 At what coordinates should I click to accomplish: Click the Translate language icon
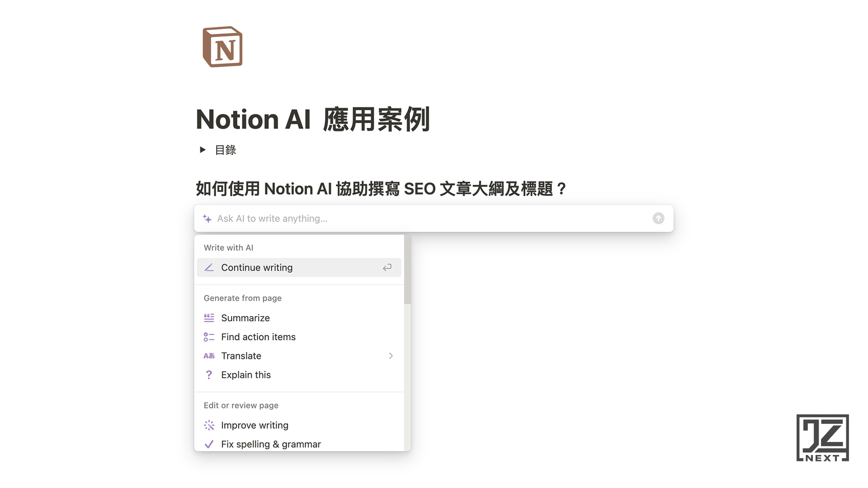coord(209,356)
